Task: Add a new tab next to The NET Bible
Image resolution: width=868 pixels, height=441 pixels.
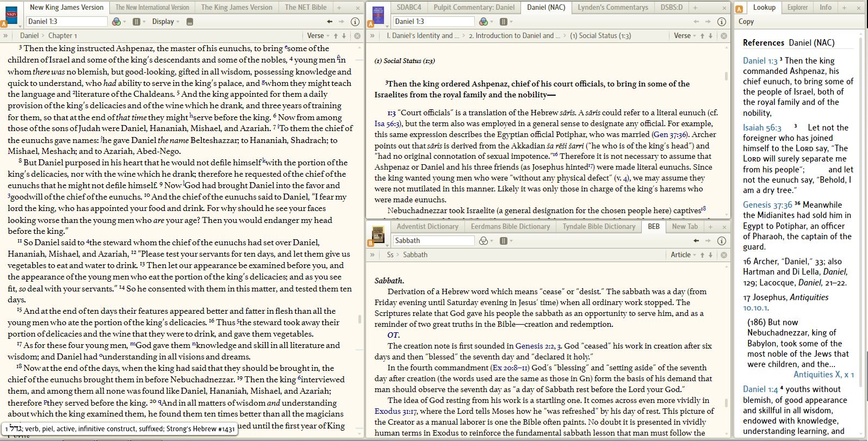Action: tap(339, 8)
